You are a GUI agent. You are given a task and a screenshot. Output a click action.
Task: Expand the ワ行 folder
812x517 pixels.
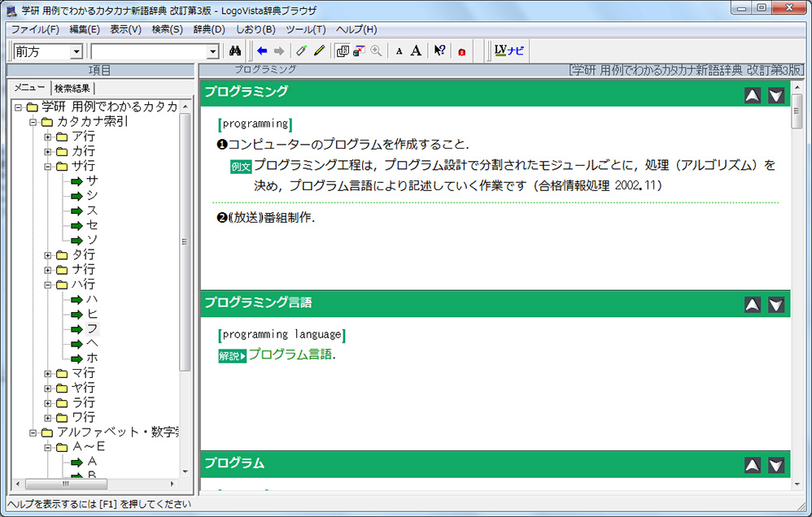48,418
